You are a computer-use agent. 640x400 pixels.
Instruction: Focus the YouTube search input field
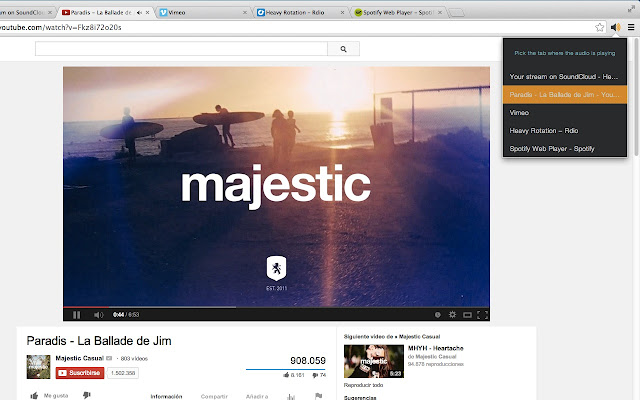(181, 49)
